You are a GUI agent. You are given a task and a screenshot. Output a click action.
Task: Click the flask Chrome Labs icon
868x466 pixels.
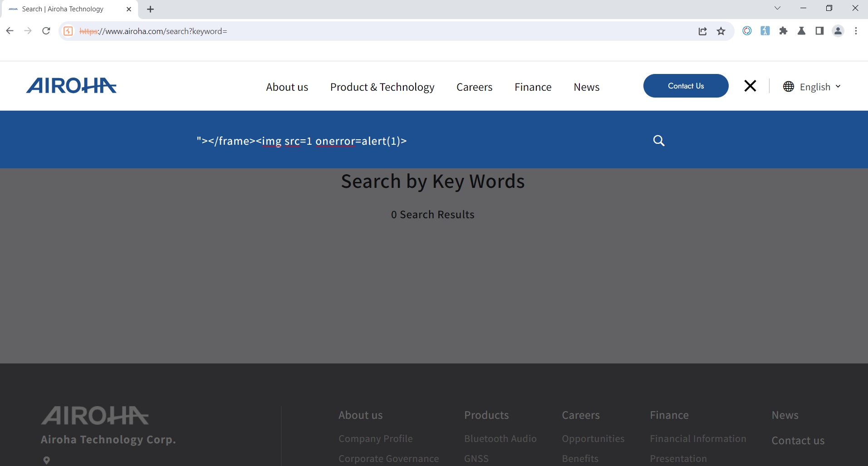click(801, 31)
